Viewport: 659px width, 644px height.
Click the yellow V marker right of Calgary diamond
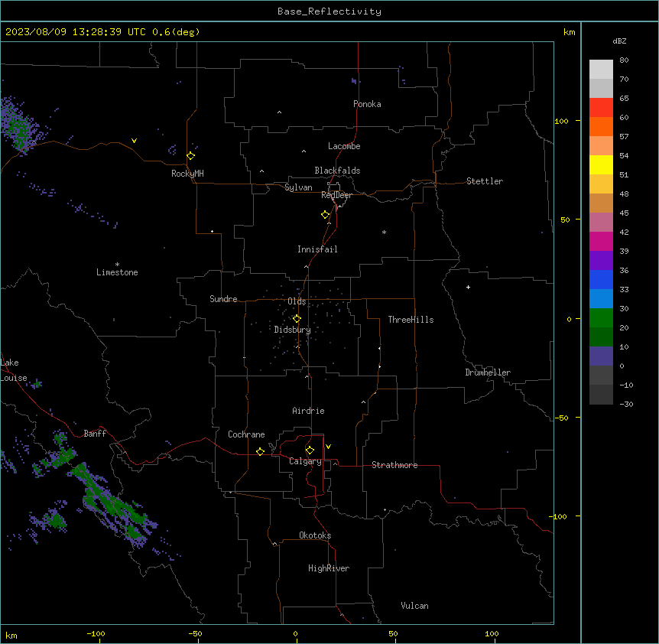[x=328, y=447]
